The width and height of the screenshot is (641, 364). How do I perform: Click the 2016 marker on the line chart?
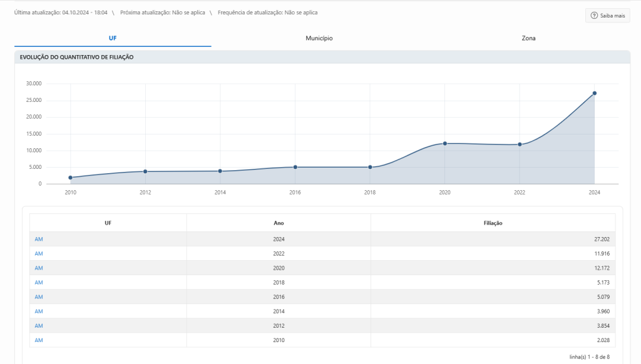[x=295, y=167]
